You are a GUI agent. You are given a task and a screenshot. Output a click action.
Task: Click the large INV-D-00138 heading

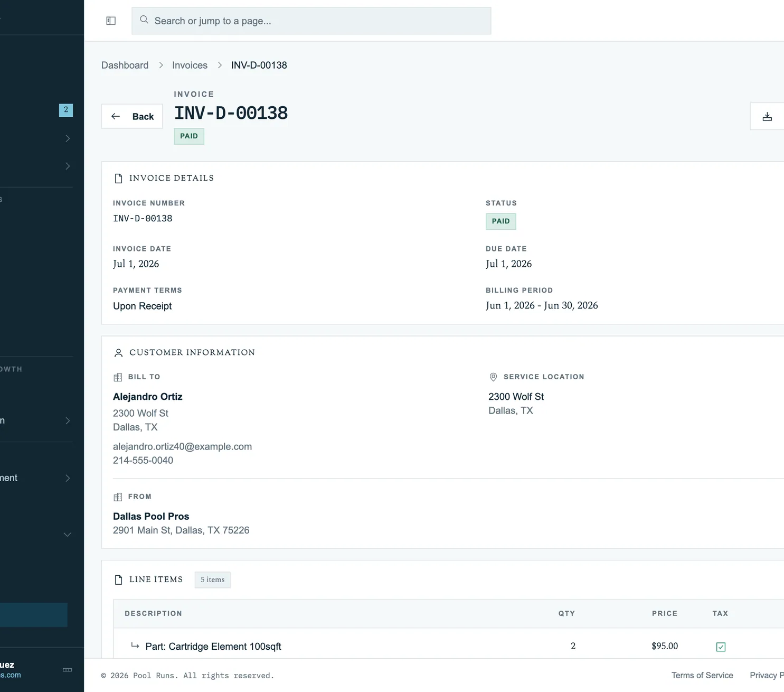click(231, 113)
